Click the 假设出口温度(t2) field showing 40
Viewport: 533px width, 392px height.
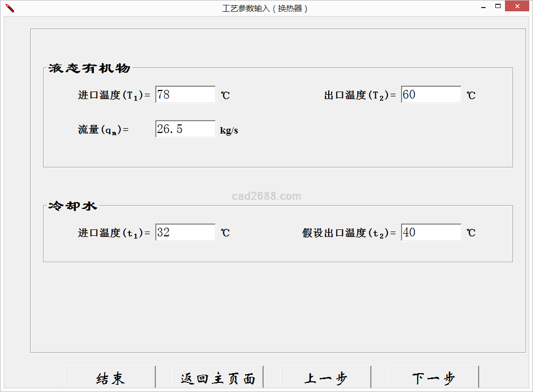coord(431,233)
